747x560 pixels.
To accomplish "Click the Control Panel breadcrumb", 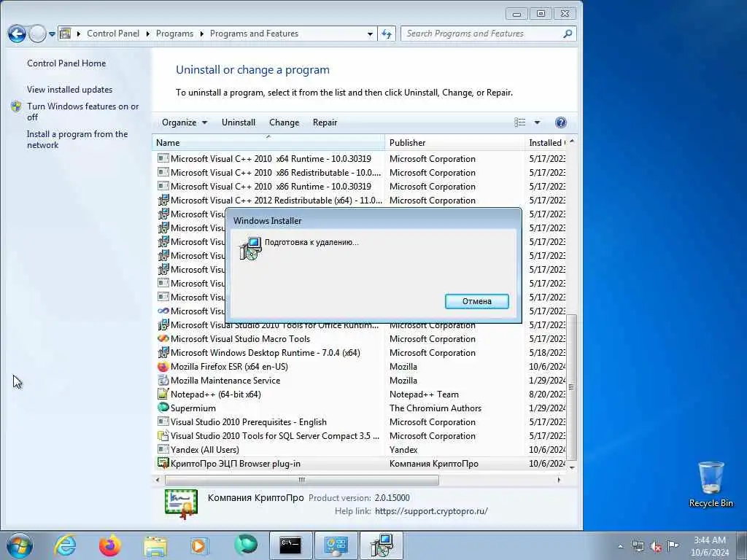I will tap(113, 34).
